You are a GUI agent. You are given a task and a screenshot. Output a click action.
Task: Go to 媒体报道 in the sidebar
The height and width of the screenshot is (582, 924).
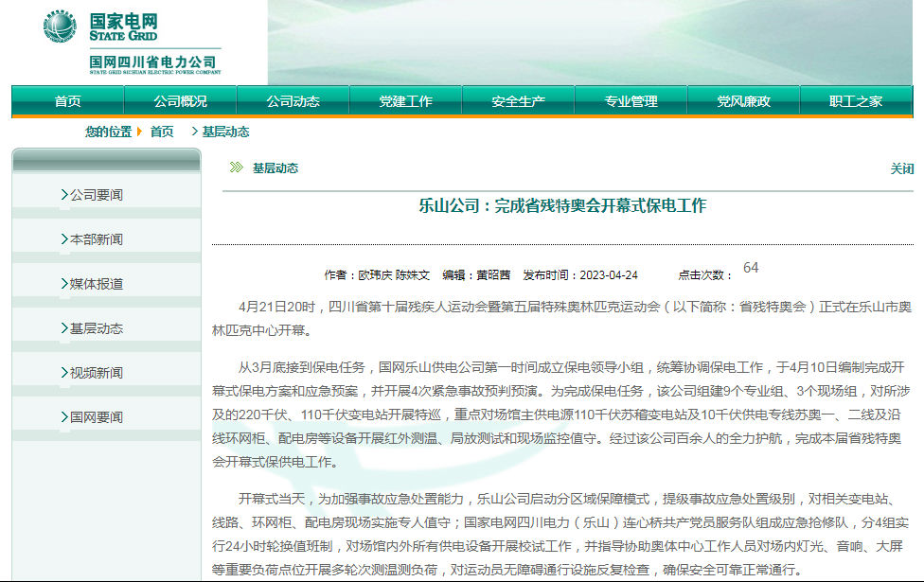(96, 284)
